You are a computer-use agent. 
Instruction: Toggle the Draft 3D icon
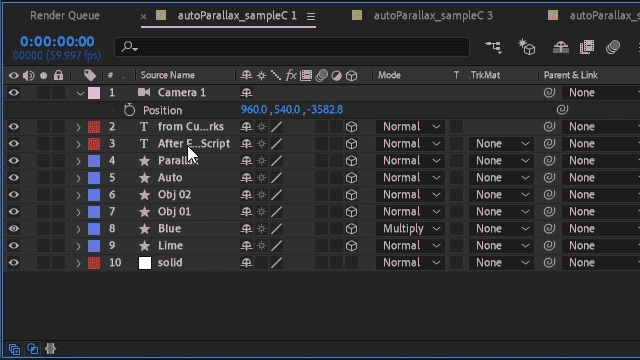tap(527, 47)
